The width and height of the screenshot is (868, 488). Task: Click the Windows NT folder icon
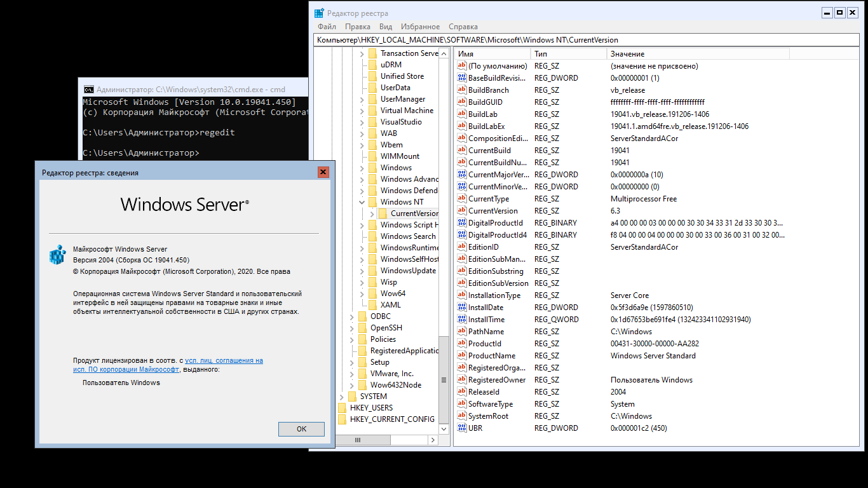(373, 202)
